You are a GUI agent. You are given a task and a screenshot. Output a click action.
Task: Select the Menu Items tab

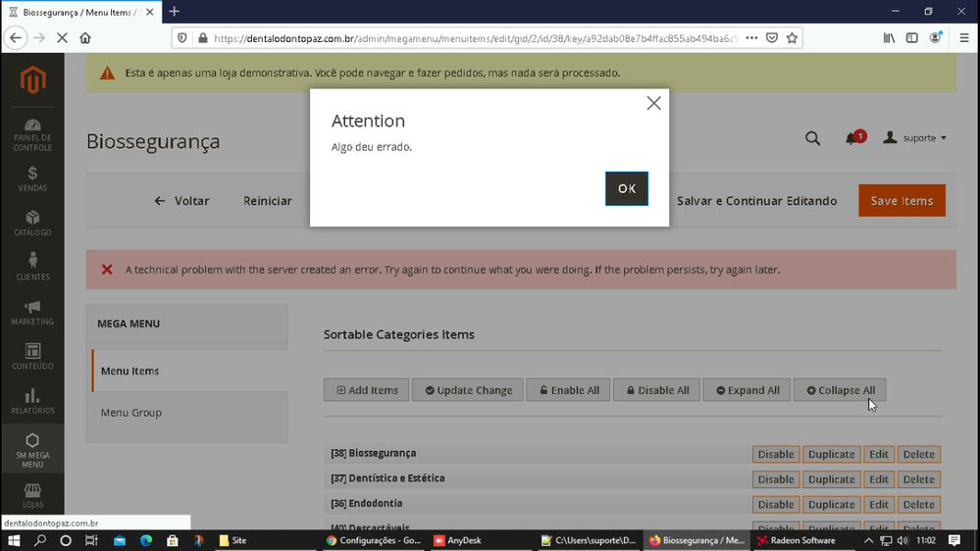129,371
